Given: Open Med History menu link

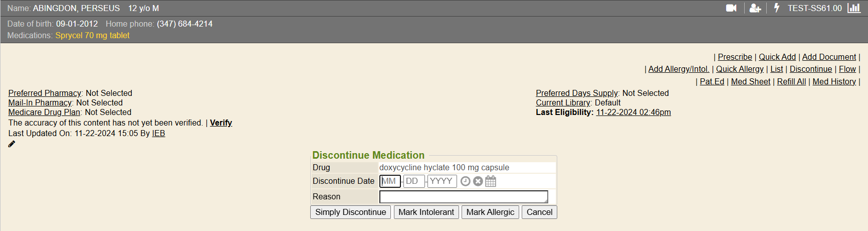Looking at the screenshot, I should (834, 81).
